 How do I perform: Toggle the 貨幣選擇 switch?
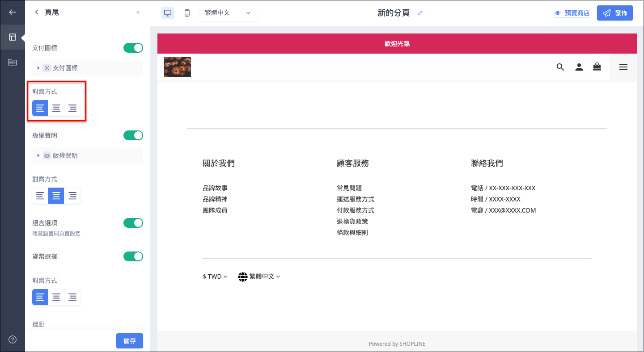[133, 256]
